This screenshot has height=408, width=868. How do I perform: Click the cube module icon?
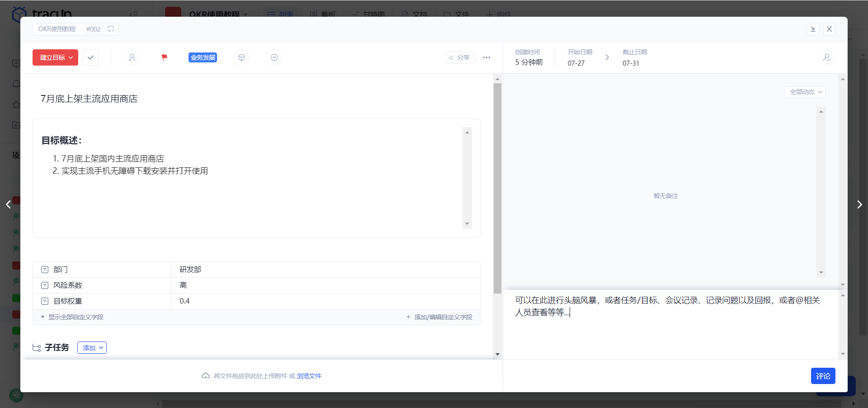pos(241,57)
